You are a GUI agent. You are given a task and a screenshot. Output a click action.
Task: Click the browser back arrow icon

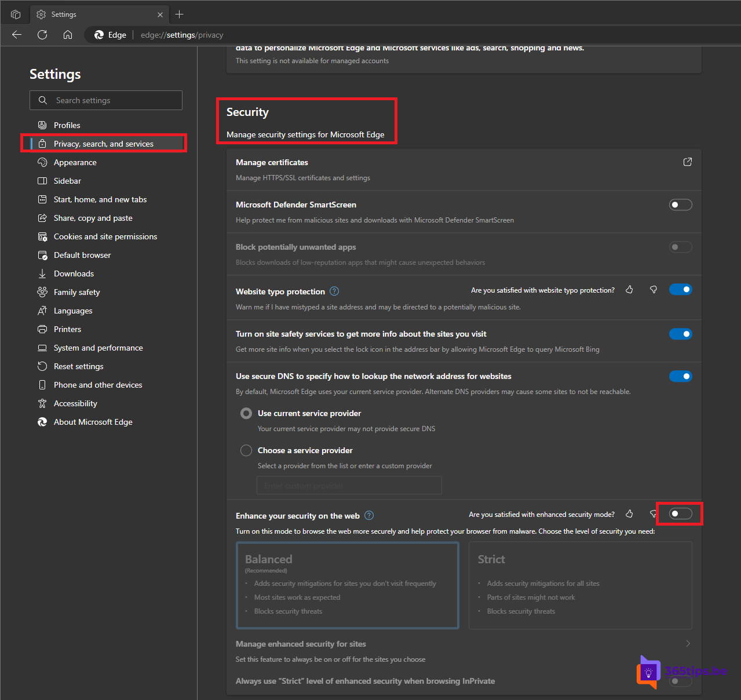[x=17, y=35]
